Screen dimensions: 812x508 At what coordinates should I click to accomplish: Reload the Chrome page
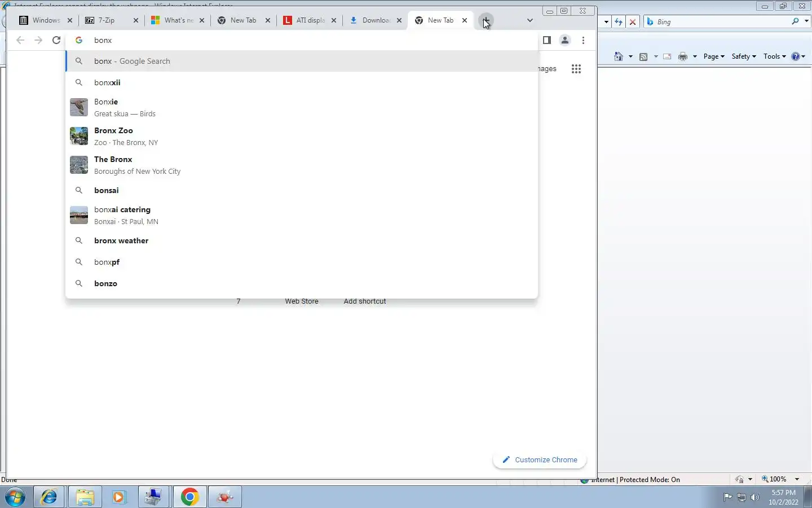click(x=56, y=40)
